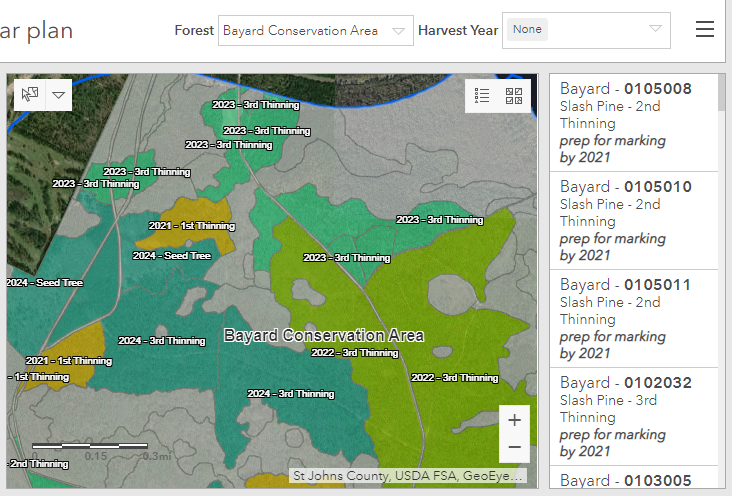Click the 2024 - 3rd Thinning label above 2021 - 1st Thinning
The height and width of the screenshot is (496, 732).
point(162,340)
